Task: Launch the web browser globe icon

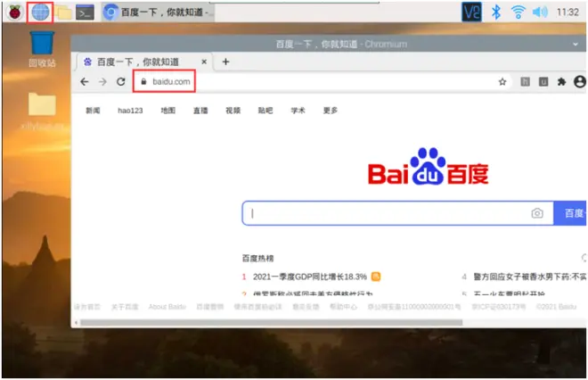Action: click(x=40, y=12)
